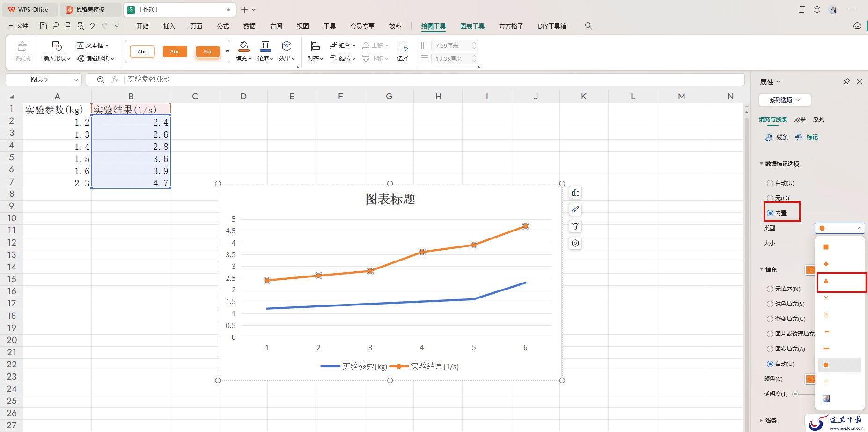The image size is (868, 432).
Task: Open the Name Box dropdown showing 图表 2
Action: (76, 80)
